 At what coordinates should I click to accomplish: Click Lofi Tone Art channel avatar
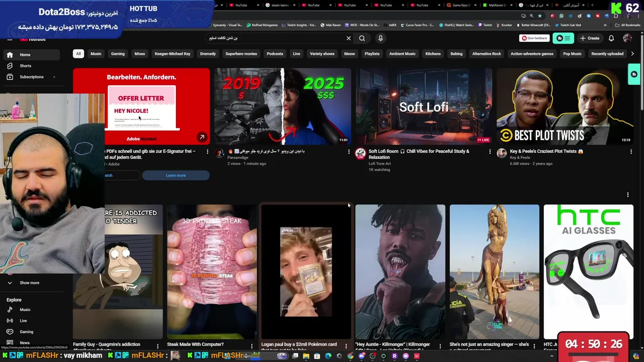click(360, 153)
